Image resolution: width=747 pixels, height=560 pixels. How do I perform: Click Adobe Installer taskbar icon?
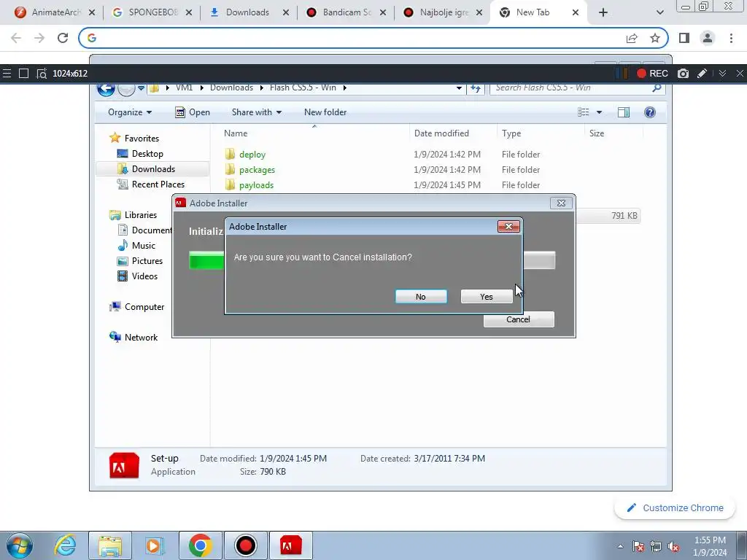[290, 545]
